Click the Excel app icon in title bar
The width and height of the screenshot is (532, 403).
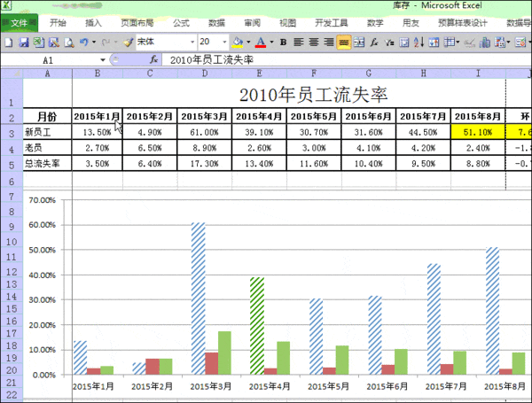point(6,4)
